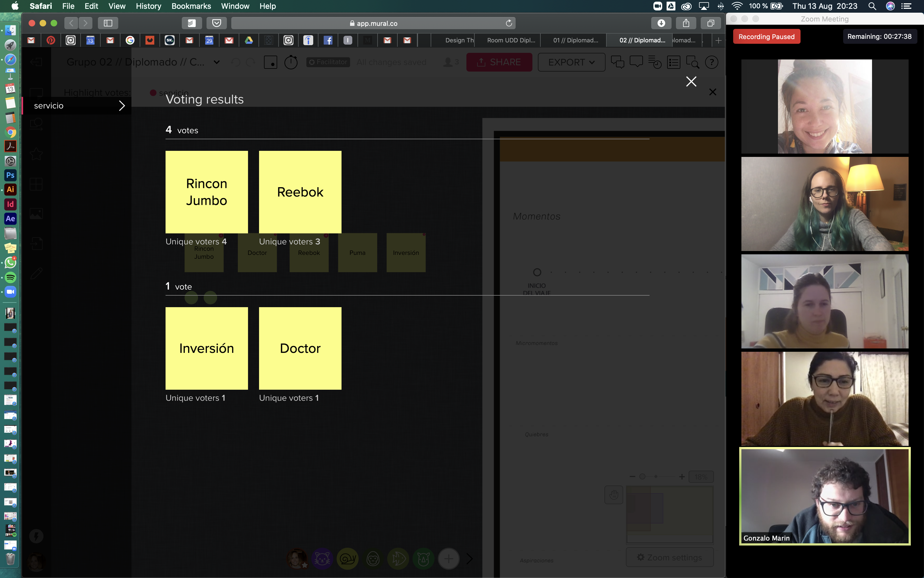Open the activity history icon
924x578 pixels.
pos(655,62)
